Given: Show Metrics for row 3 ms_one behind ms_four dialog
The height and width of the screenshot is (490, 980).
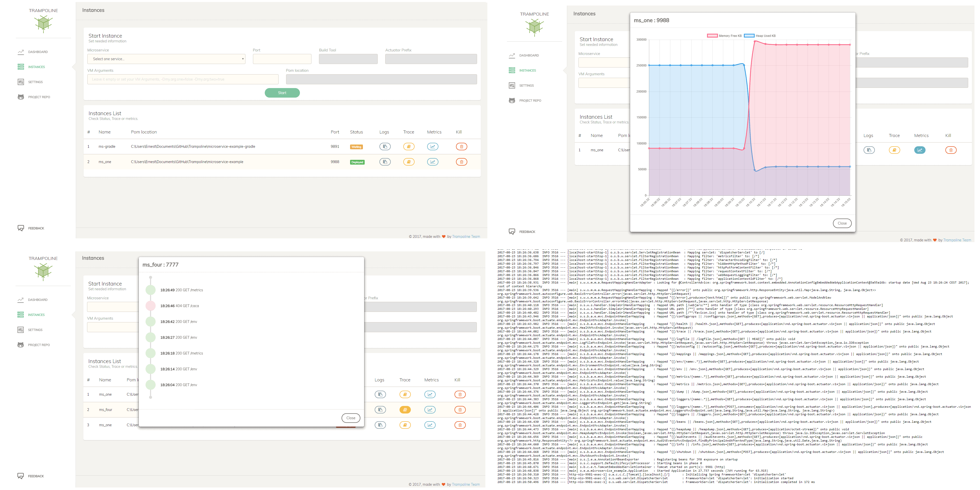Looking at the screenshot, I should (430, 425).
